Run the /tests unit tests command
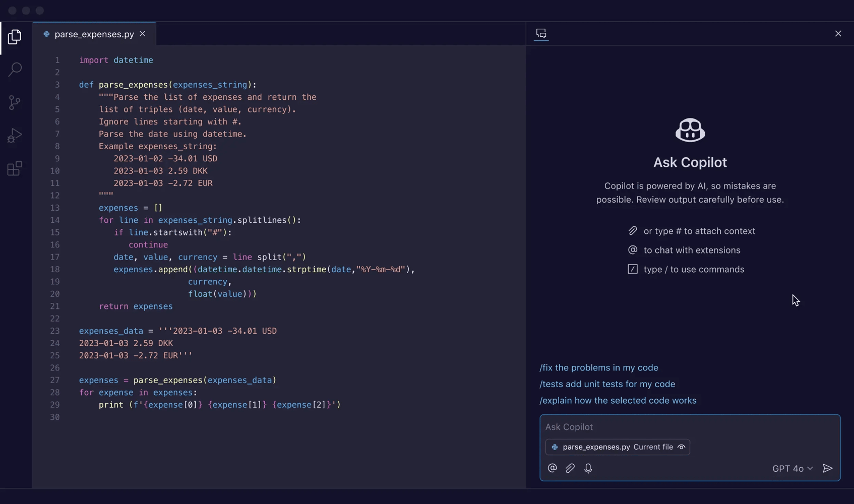The height and width of the screenshot is (504, 854). coord(607,384)
